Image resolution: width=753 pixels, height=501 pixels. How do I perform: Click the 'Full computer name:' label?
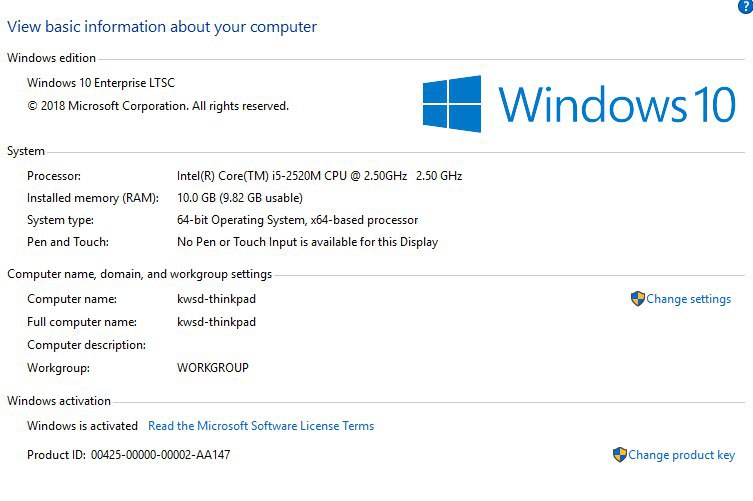[82, 322]
